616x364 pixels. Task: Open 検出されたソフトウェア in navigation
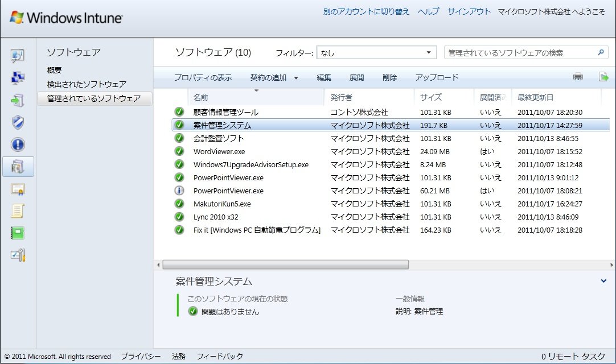pos(87,84)
